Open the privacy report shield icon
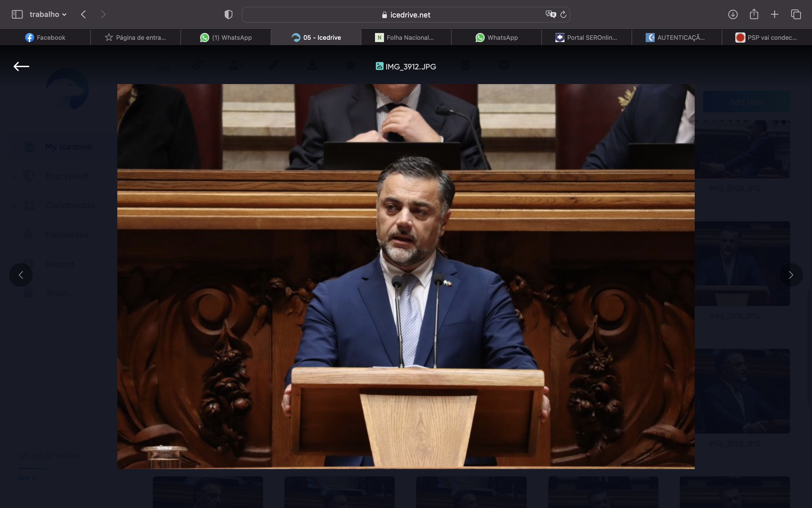Screen dimensions: 812x508 [x=228, y=14]
